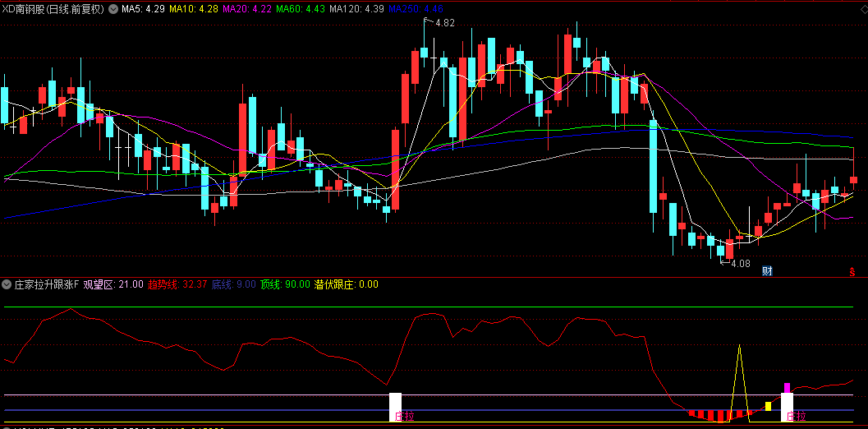
Task: Click the 观望区: 21.00 value
Action: pos(113,285)
